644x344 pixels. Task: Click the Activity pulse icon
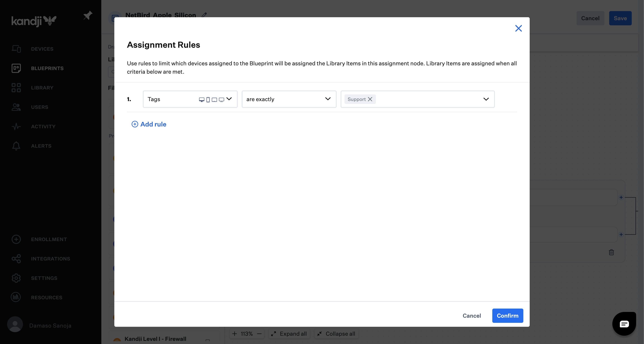tap(16, 126)
